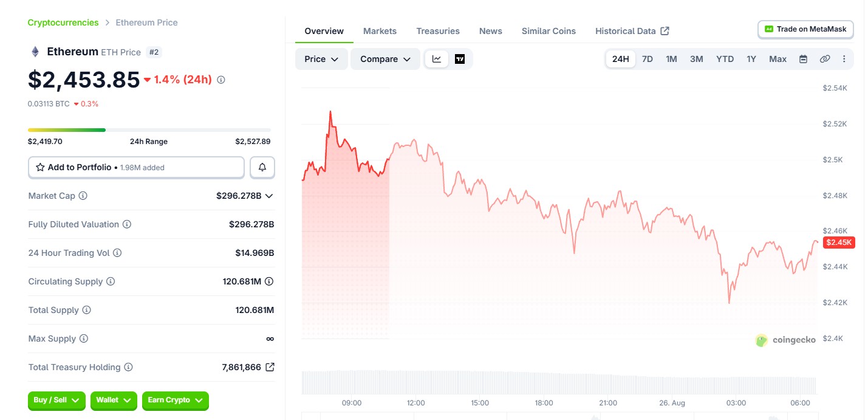Viewport: 868px width, 420px height.
Task: Click the 0.03113 BTC value
Action: (x=49, y=104)
